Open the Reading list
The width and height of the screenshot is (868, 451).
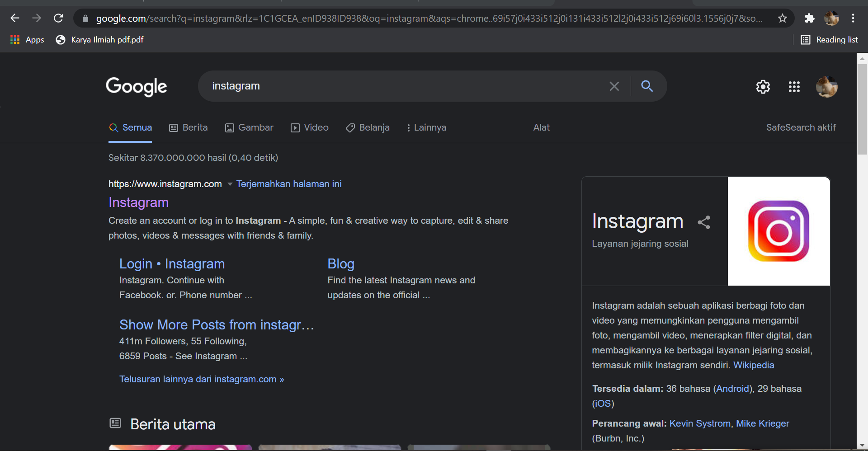click(x=830, y=40)
